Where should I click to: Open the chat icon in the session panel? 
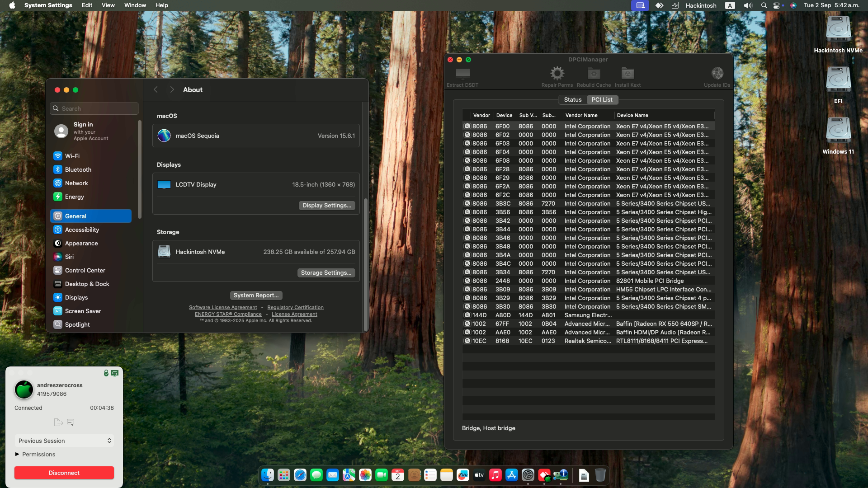click(x=71, y=422)
